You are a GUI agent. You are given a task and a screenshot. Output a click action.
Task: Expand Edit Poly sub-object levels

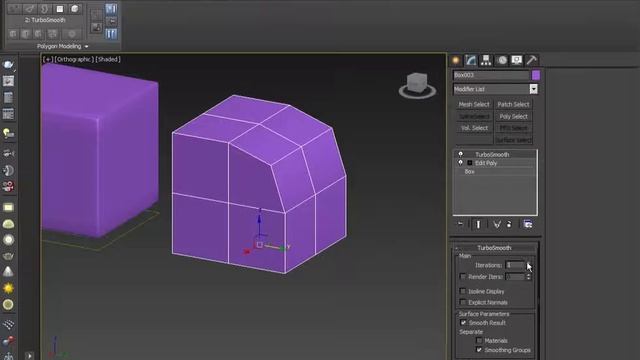[x=469, y=163]
